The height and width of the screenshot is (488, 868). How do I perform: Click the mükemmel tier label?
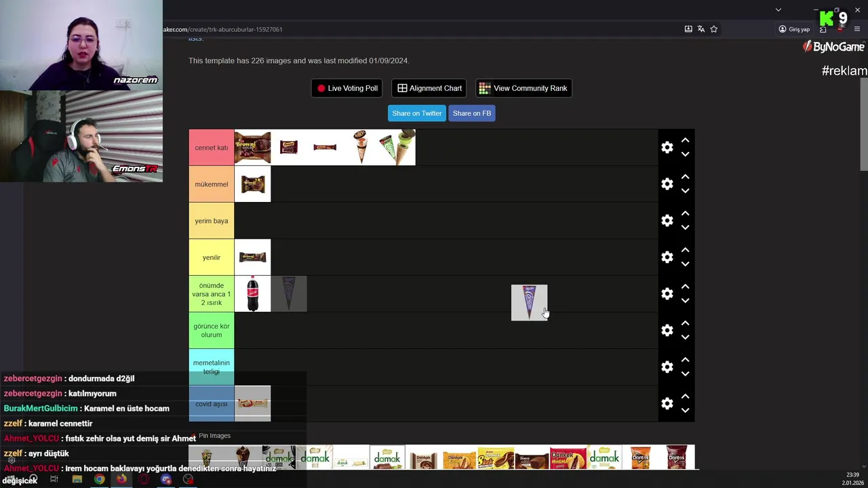click(212, 184)
